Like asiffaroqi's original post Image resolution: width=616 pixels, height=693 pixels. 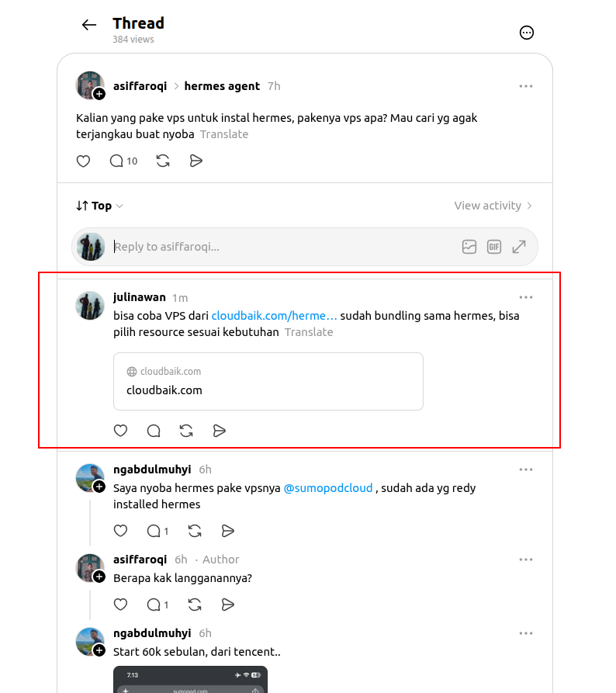click(x=83, y=161)
